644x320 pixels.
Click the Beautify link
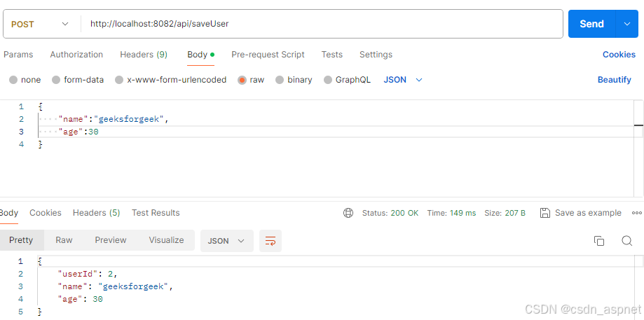[615, 80]
